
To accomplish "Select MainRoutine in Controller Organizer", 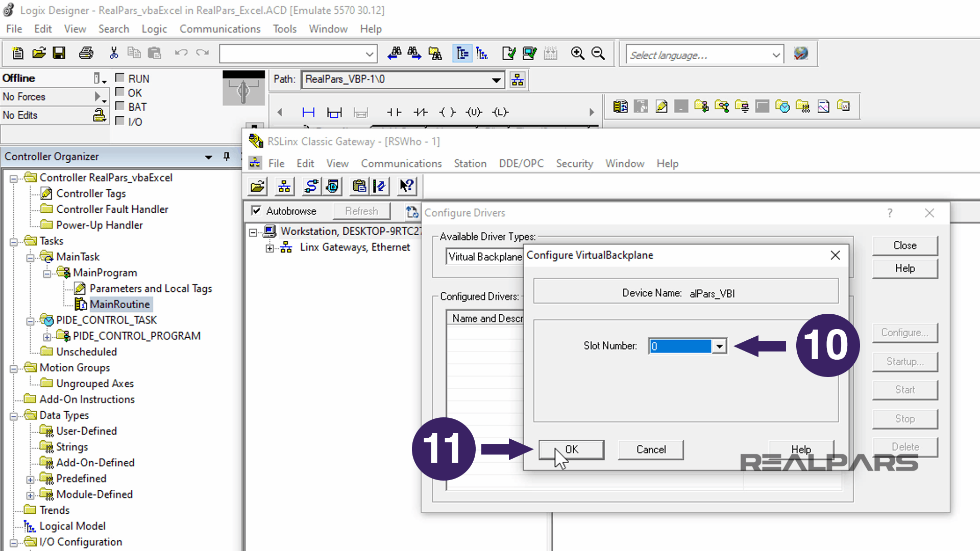I will [x=119, y=305].
